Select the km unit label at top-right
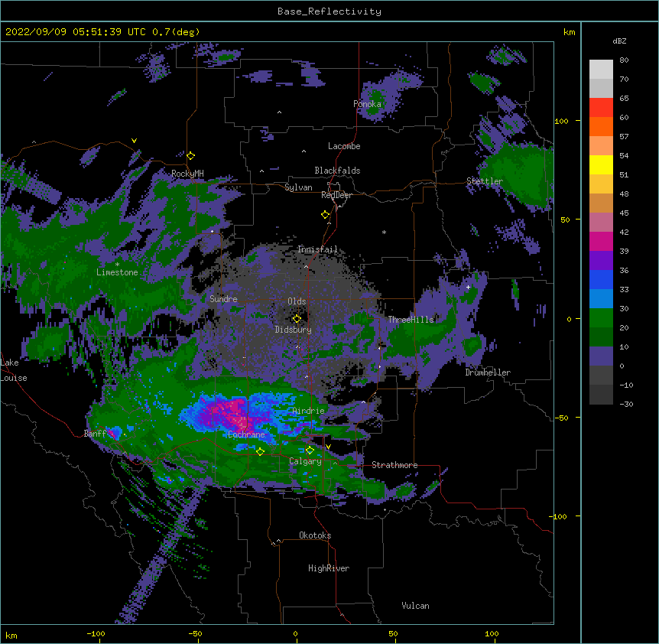This screenshot has height=644, width=659. click(569, 32)
